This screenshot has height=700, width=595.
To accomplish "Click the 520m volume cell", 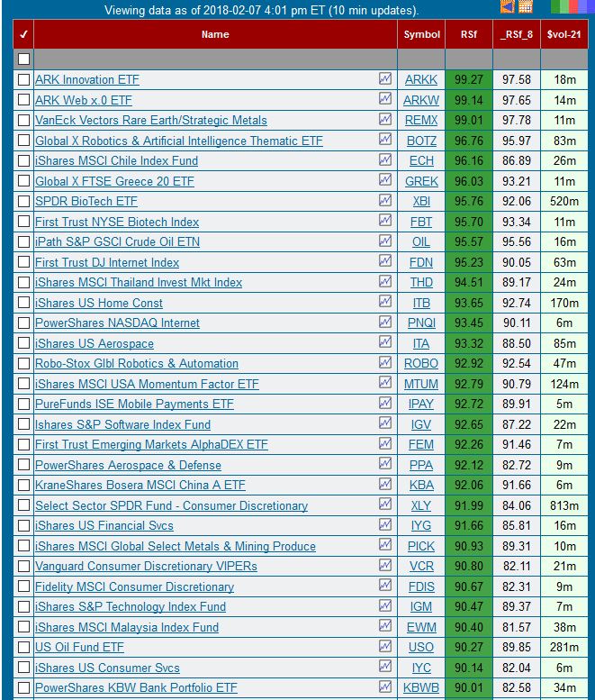I will (564, 201).
